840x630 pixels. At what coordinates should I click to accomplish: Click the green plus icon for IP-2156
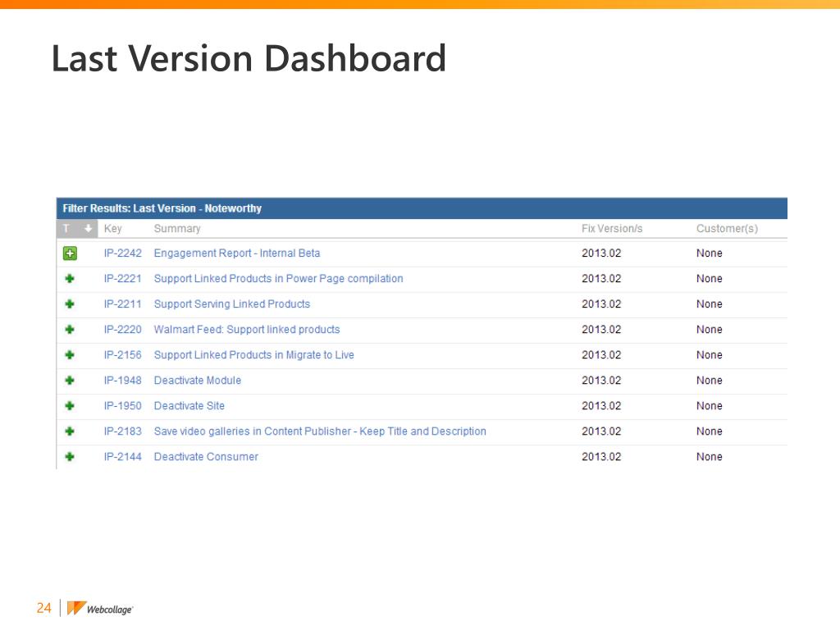pos(70,354)
